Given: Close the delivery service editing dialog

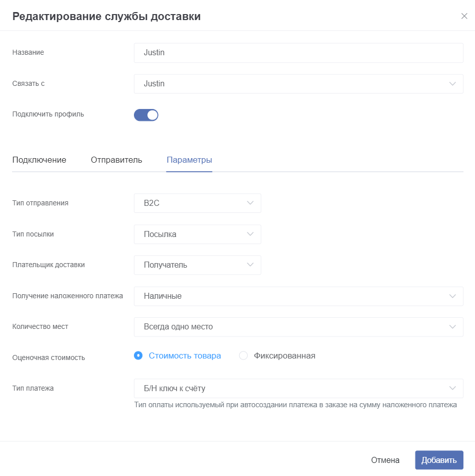Looking at the screenshot, I should (x=464, y=16).
